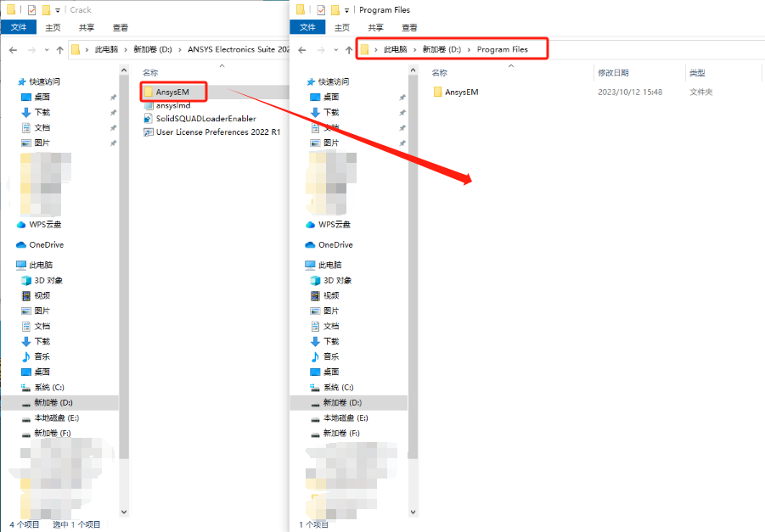Go forward in the Program Files window
The height and width of the screenshot is (532, 765).
321,50
